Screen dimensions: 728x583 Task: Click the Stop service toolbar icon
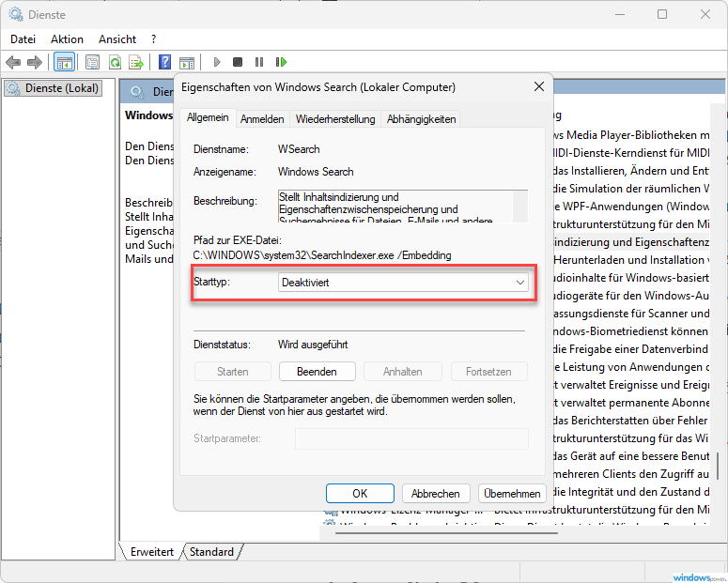[238, 62]
